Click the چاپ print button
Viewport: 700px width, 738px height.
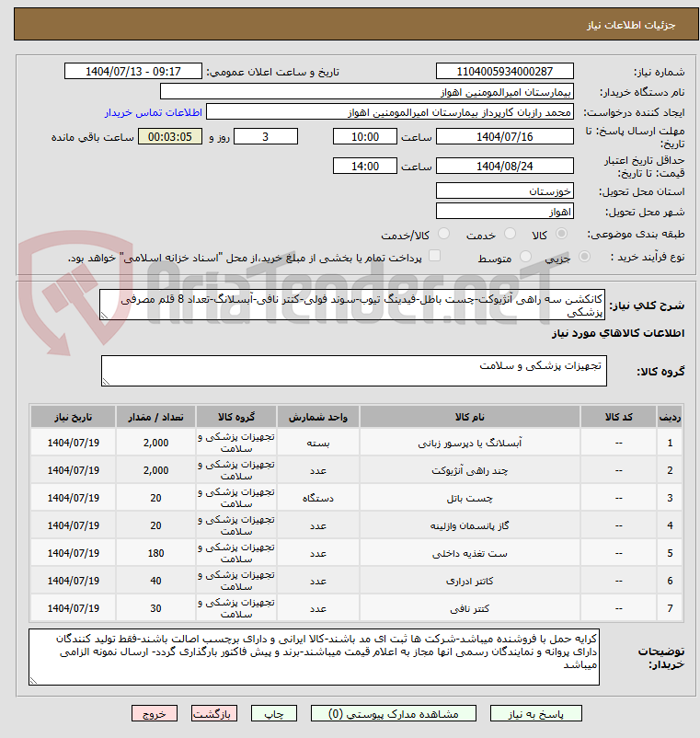pos(274,713)
